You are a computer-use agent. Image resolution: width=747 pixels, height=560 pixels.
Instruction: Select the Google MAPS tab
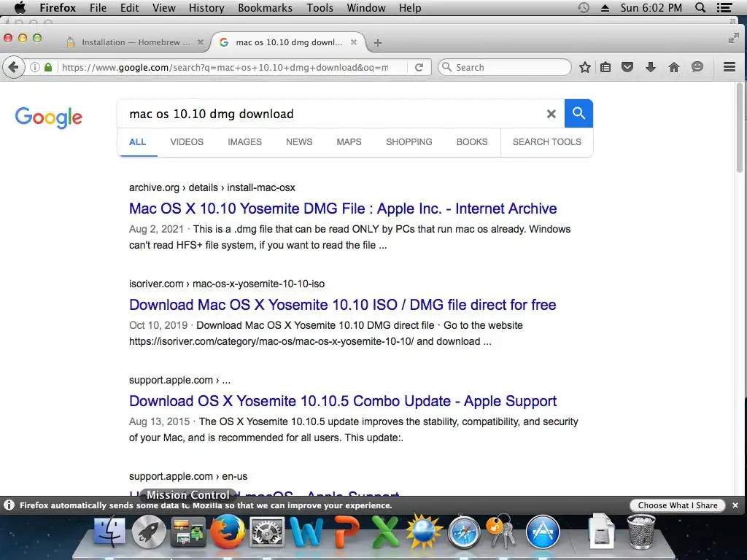(349, 142)
